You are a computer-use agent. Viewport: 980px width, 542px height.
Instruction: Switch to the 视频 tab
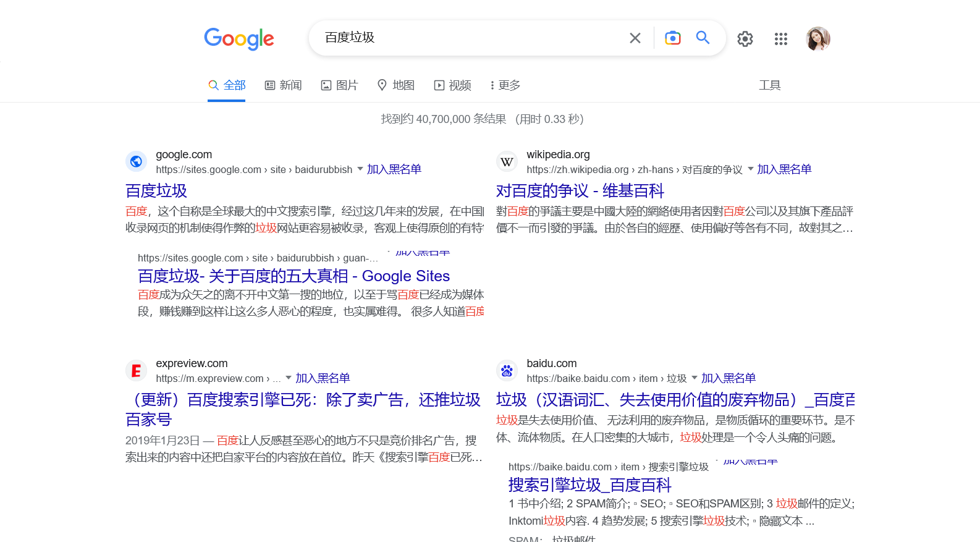tap(452, 85)
